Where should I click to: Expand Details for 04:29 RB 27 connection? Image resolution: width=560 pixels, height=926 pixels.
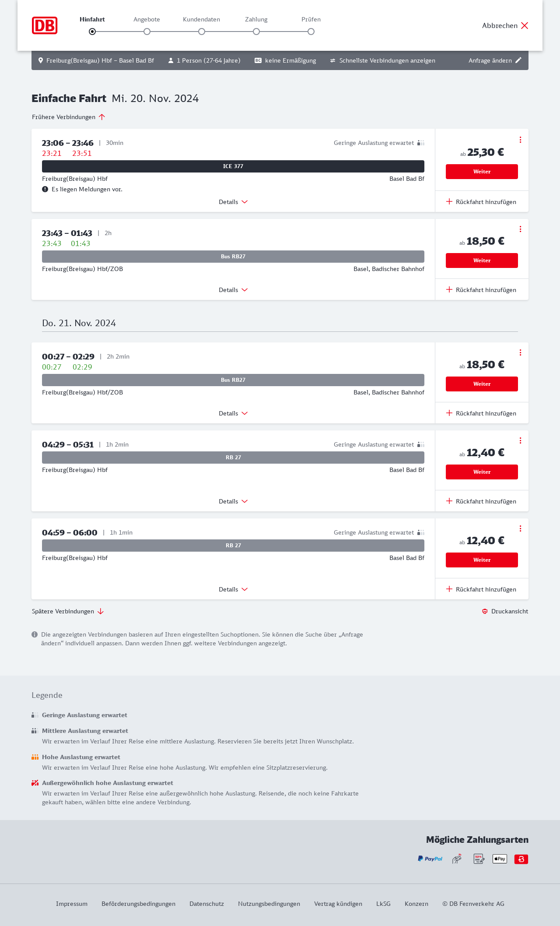coord(233,501)
